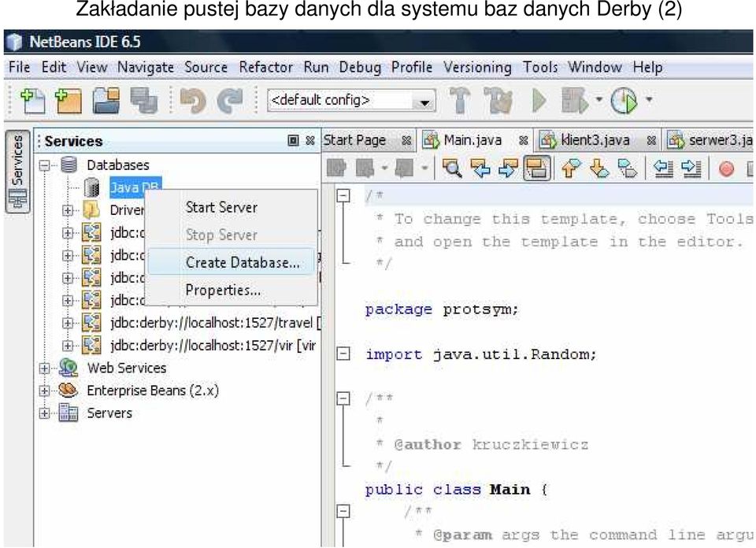Select Start Server from context menu

(x=232, y=207)
